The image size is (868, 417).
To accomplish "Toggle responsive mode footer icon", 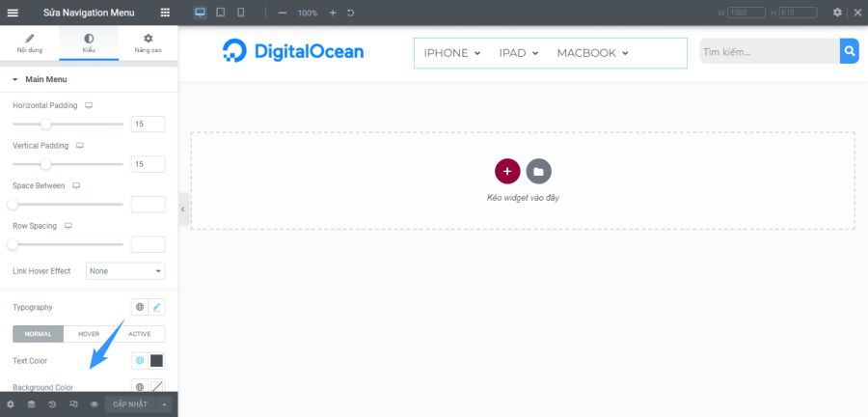I will [73, 404].
